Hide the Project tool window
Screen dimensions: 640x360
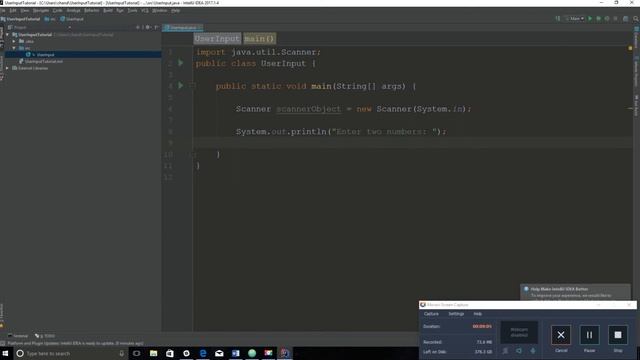156,27
